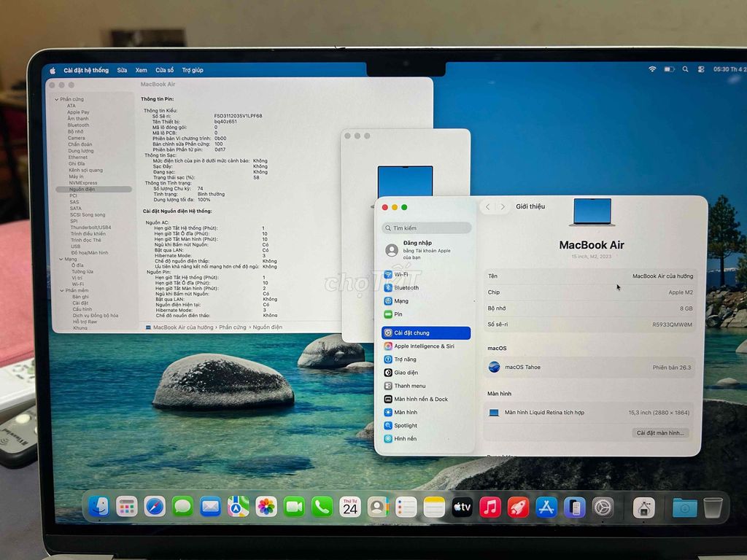Select NVMExpress in System Information sidebar
The width and height of the screenshot is (747, 560).
[x=83, y=183]
